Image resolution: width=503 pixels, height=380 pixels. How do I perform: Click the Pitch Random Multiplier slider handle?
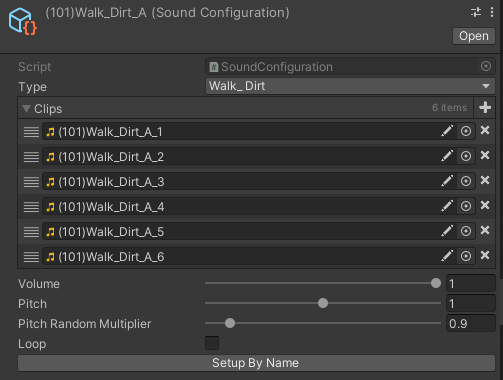pos(230,323)
